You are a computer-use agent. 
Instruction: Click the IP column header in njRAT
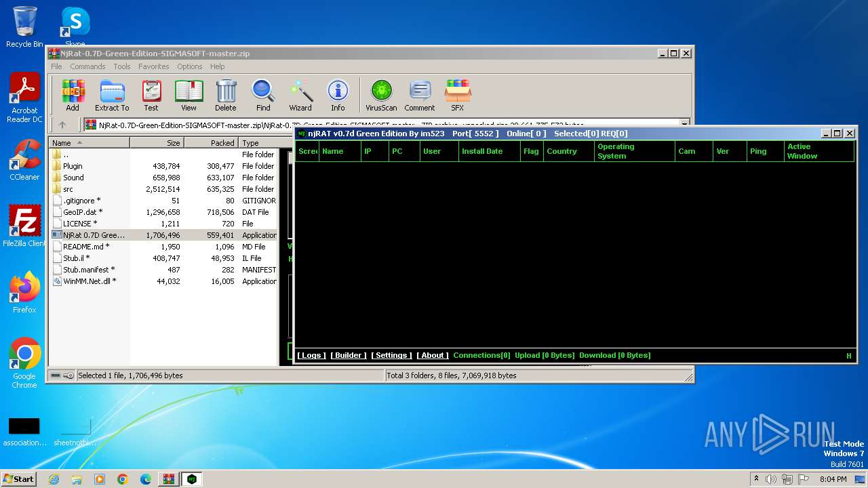coord(374,151)
